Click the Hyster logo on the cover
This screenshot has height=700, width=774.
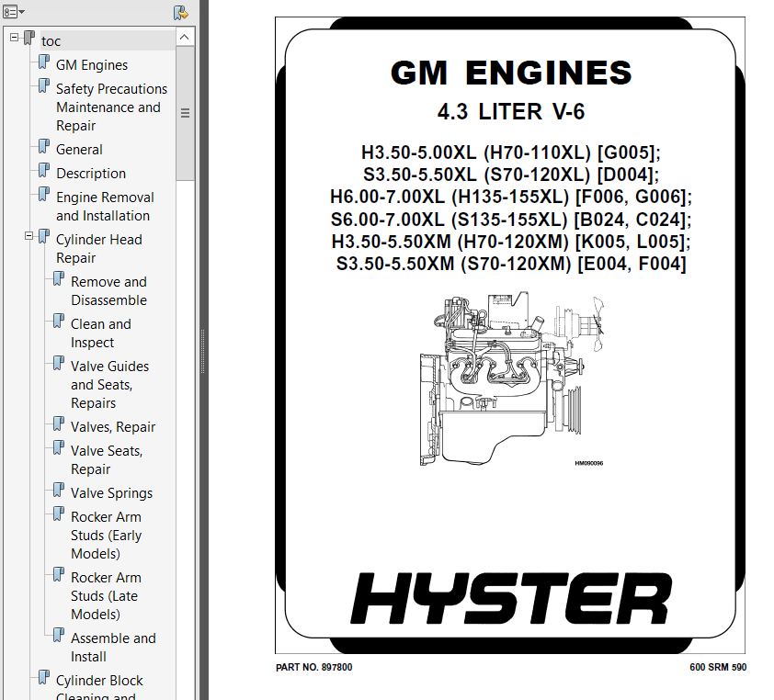click(x=511, y=598)
